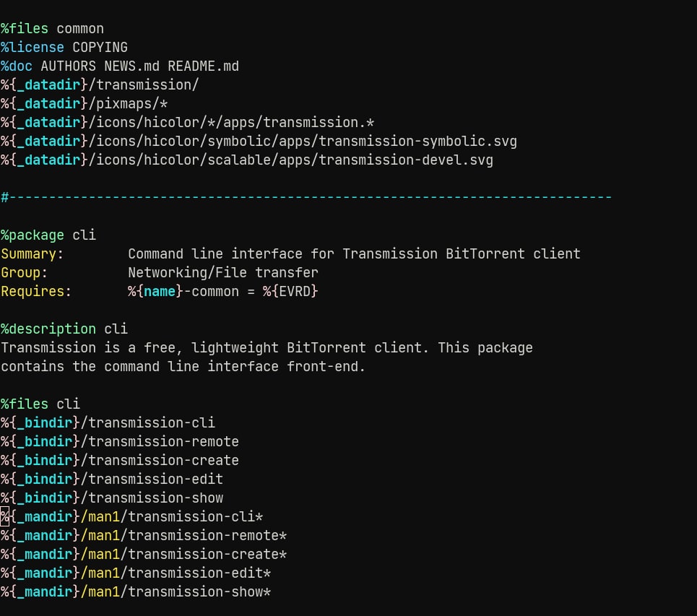The image size is (697, 616).
Task: Click the '%{_mandir}/man1/transmission-show*' line
Action: point(136,592)
